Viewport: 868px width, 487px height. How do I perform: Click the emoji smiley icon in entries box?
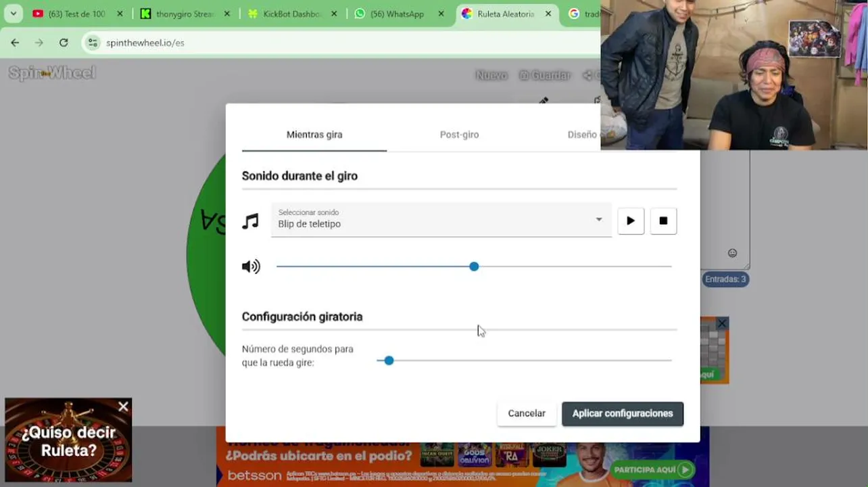pos(732,253)
